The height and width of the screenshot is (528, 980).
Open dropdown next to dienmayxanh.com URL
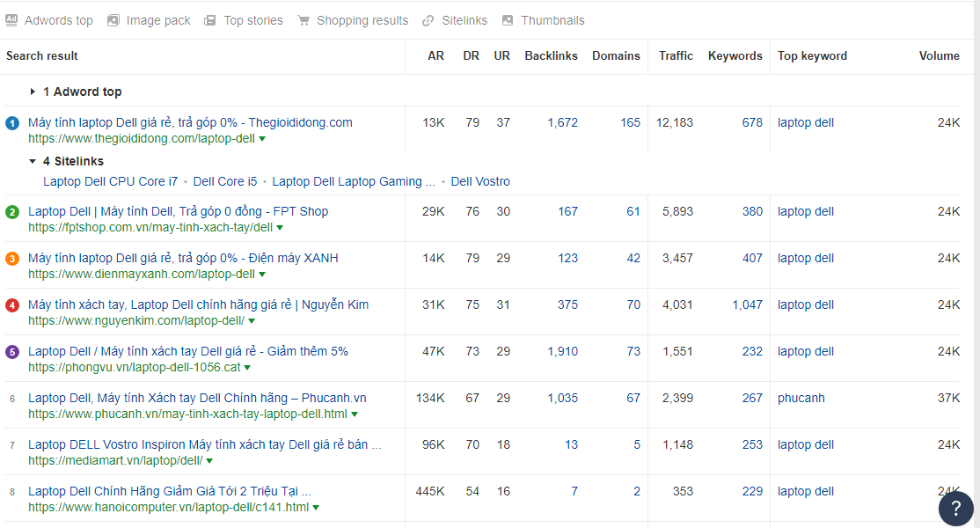(x=262, y=275)
